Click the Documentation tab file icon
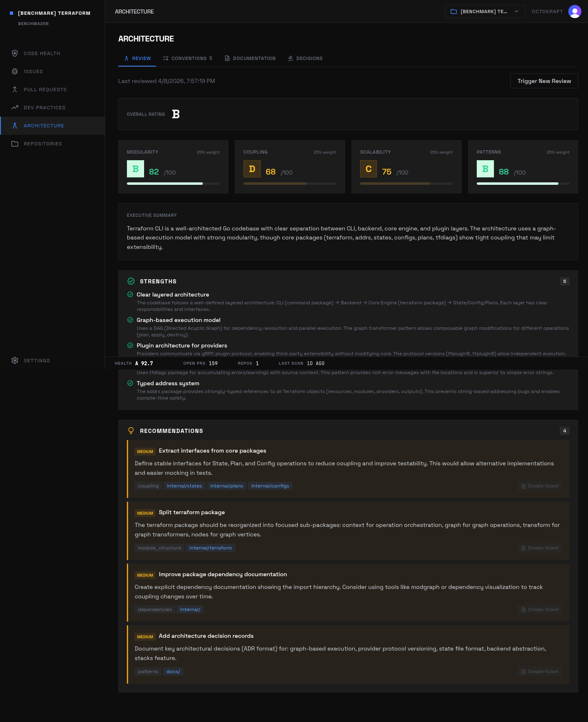The image size is (588, 722). pyautogui.click(x=227, y=58)
